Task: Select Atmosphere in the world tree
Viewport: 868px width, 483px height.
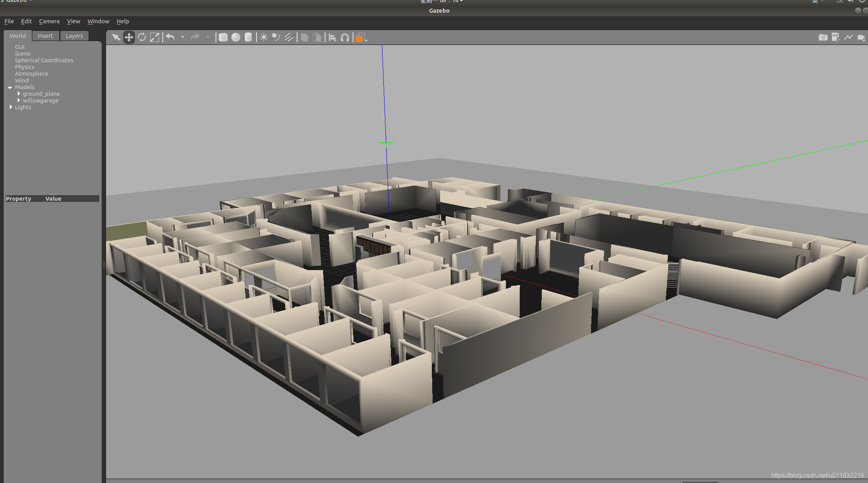Action: pos(32,74)
